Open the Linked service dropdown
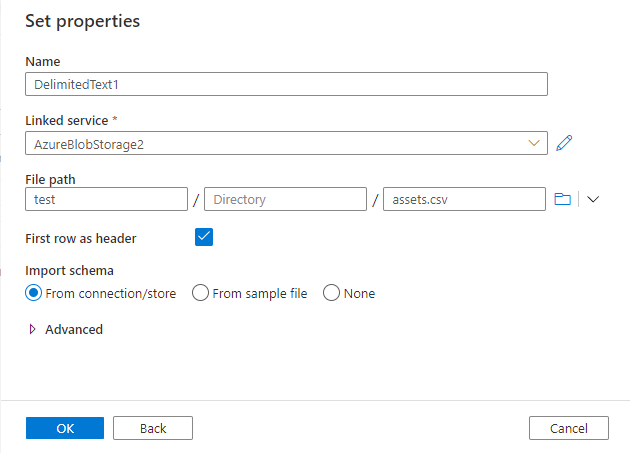Screen dimensions: 630x453 pos(286,143)
